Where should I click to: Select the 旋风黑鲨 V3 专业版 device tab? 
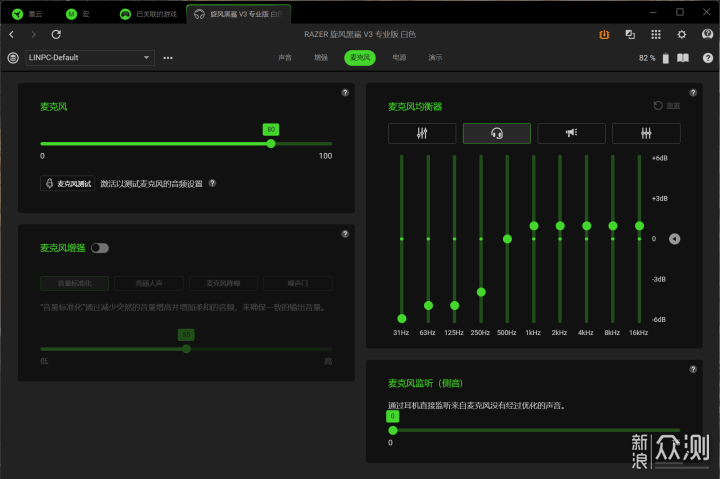(239, 14)
